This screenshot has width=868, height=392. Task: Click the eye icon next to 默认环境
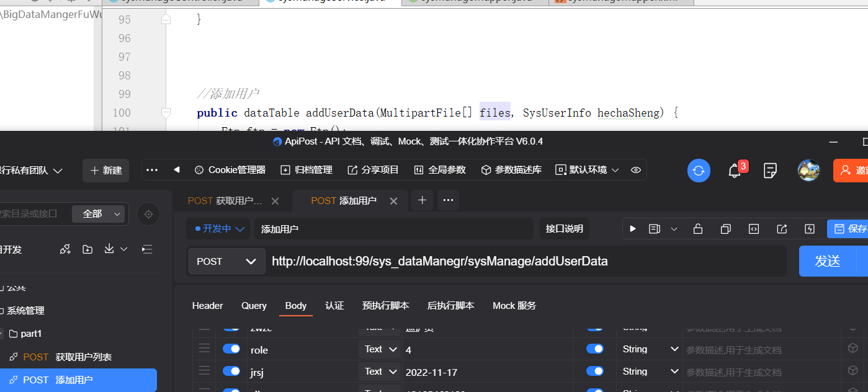[635, 170]
